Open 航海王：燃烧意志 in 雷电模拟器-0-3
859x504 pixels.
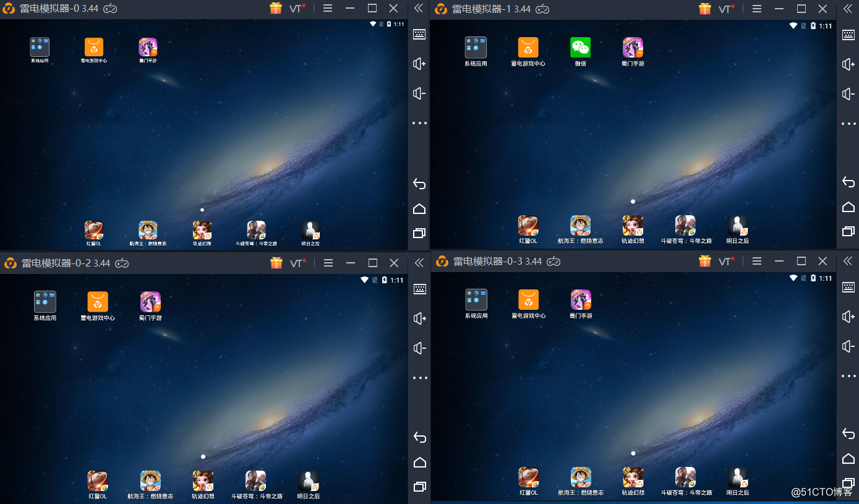(x=581, y=477)
